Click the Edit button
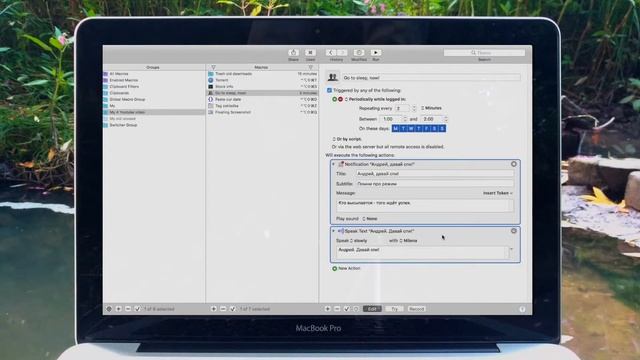 click(x=372, y=309)
